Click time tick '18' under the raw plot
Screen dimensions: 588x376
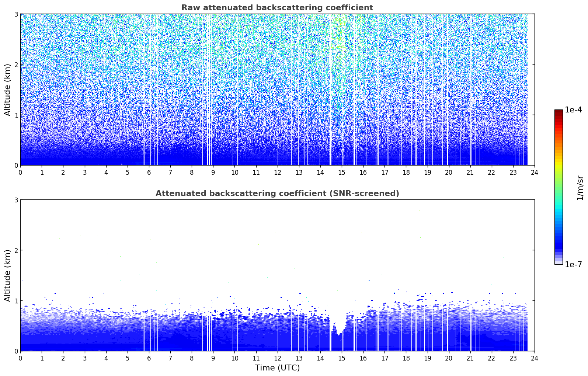tap(406, 172)
